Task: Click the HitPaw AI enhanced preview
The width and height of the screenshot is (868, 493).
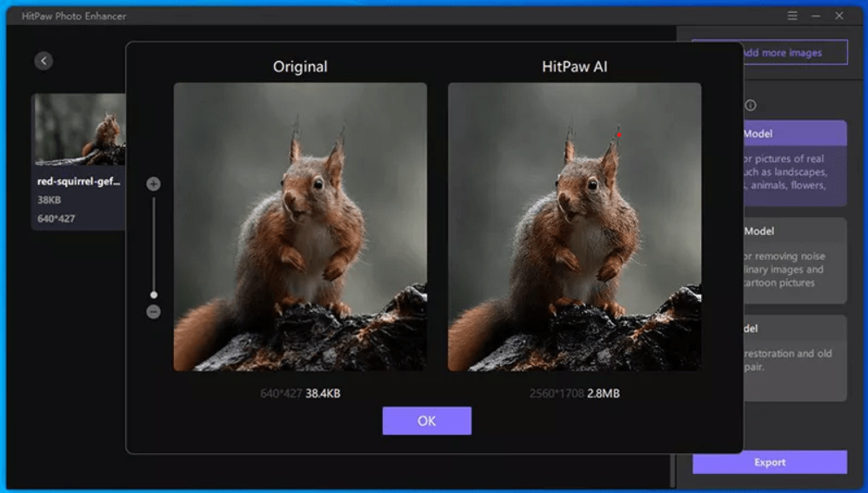Action: click(x=575, y=227)
